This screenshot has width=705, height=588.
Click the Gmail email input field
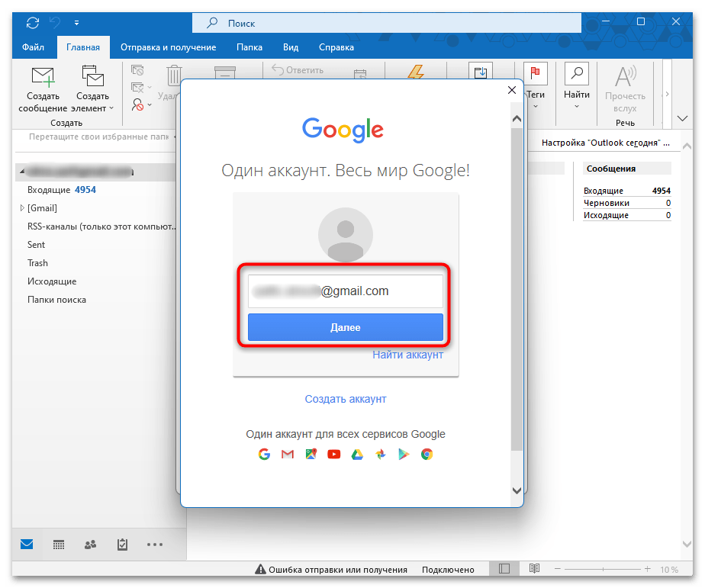click(345, 291)
